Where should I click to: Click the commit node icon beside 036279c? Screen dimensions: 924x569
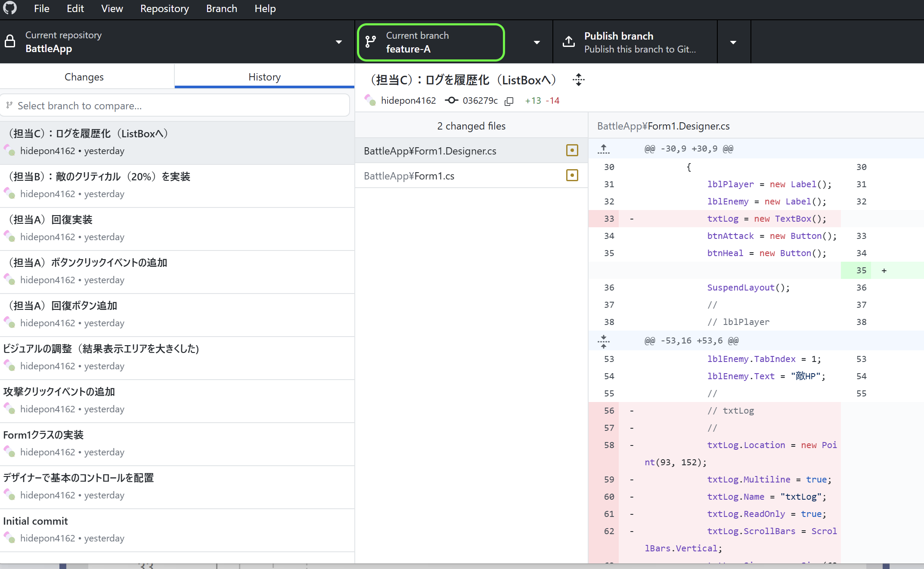point(451,100)
